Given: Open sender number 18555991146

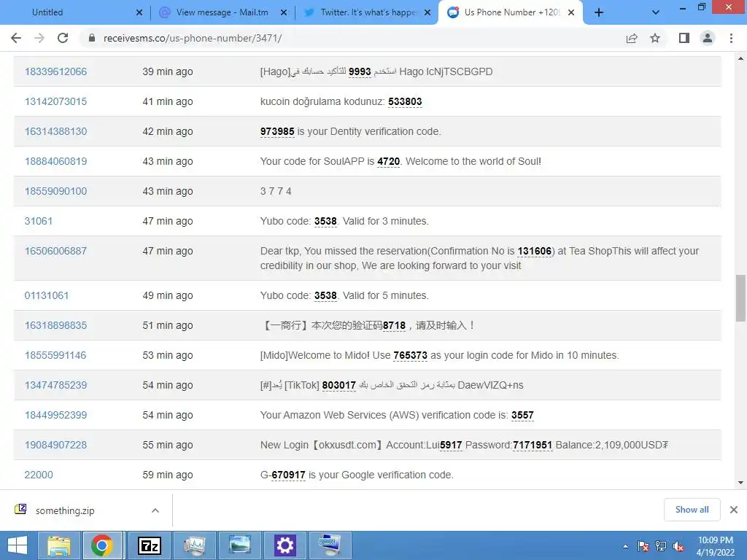Looking at the screenshot, I should 55,355.
